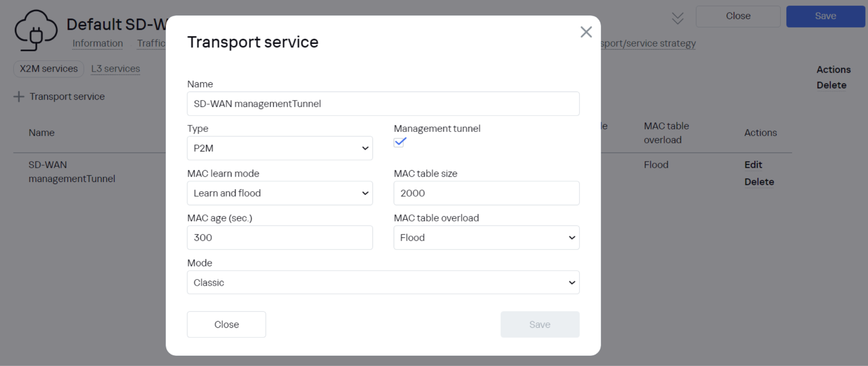868x366 pixels.
Task: Open the Type dropdown showing P2M
Action: click(x=280, y=148)
